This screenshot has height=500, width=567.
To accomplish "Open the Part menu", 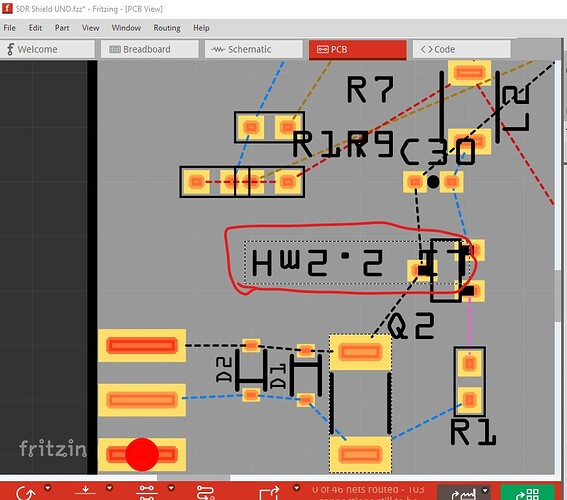I will tap(62, 28).
